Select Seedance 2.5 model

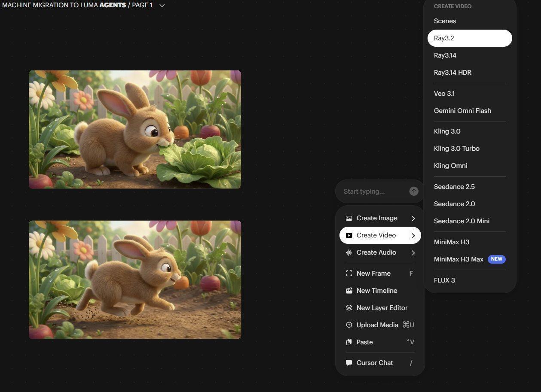[470, 187]
